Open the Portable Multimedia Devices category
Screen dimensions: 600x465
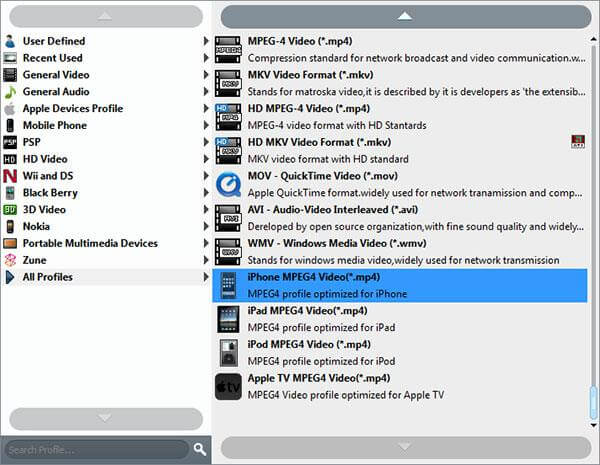106,243
